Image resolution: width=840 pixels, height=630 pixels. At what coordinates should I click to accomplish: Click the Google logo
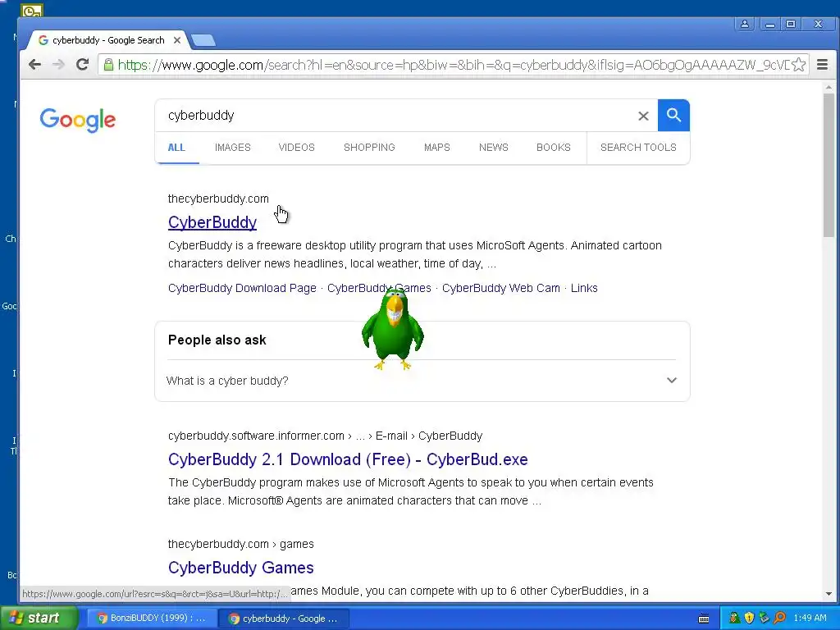pos(78,120)
